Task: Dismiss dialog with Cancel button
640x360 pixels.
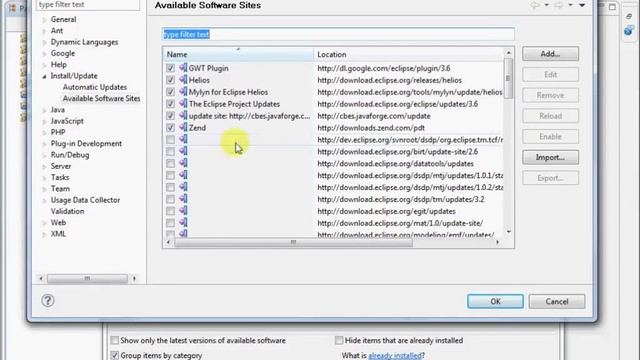Action: coord(557,301)
